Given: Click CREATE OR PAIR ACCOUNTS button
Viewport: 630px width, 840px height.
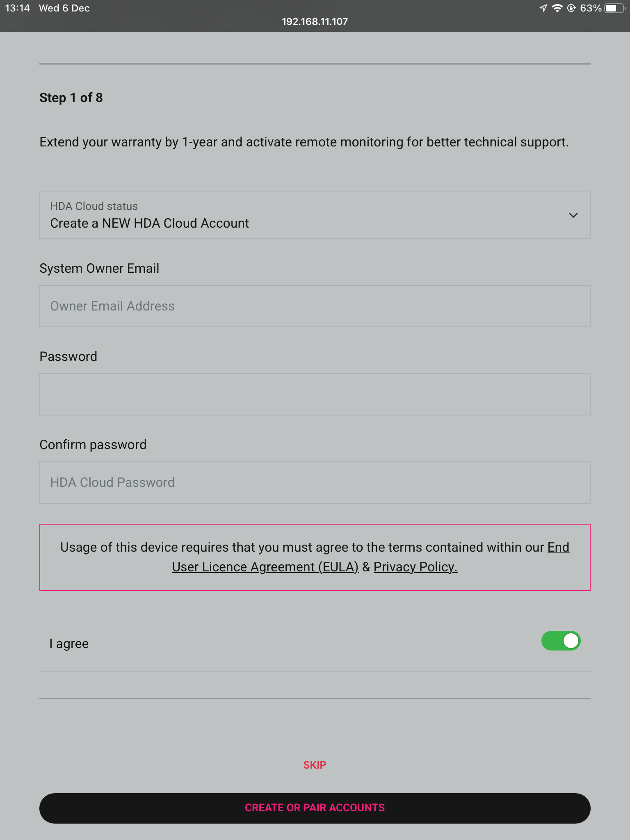Looking at the screenshot, I should [315, 808].
